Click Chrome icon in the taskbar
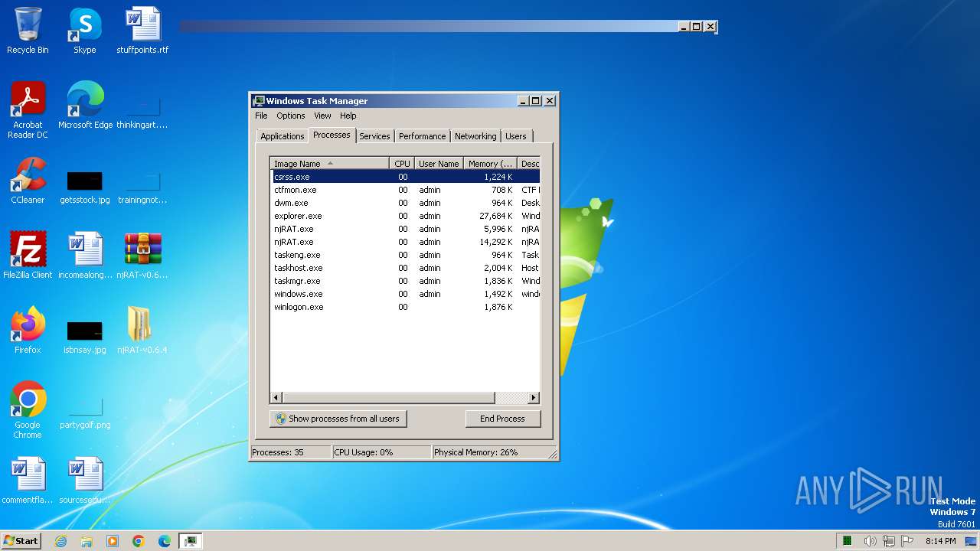 click(x=139, y=541)
